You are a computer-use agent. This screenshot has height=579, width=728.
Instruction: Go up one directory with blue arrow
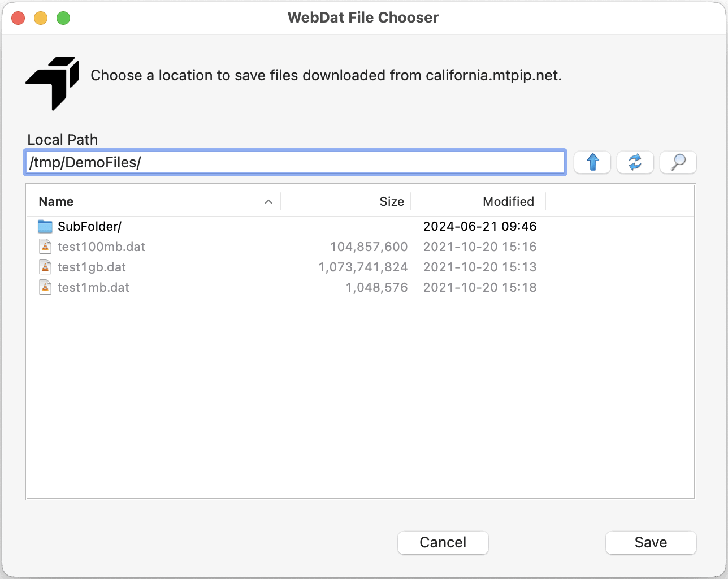592,163
